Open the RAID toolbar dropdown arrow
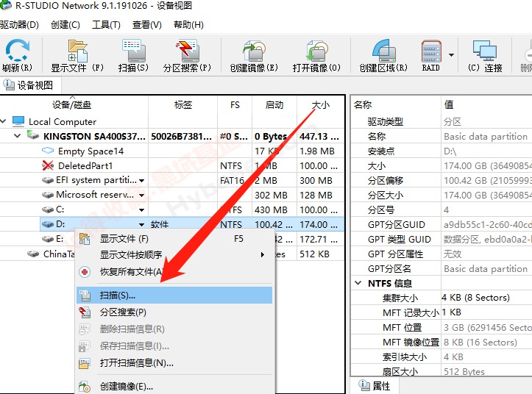 (450, 54)
